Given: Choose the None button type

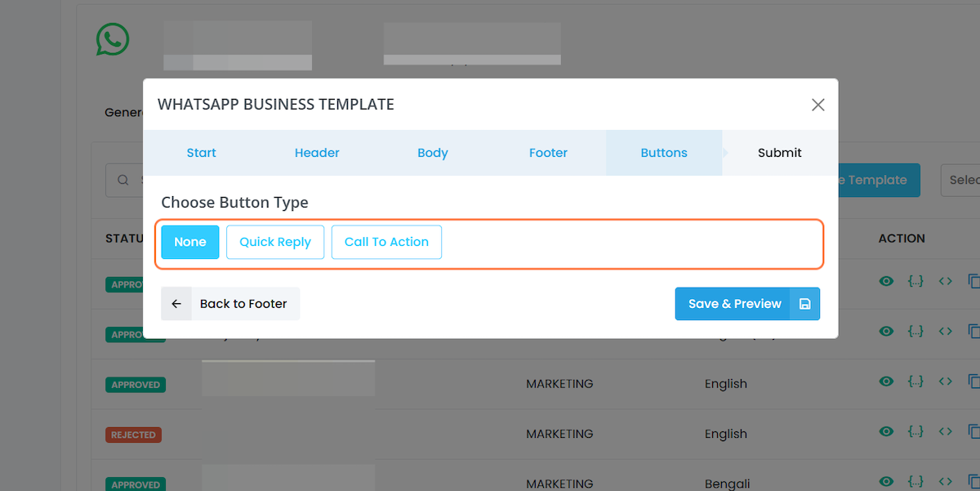Looking at the screenshot, I should point(190,242).
